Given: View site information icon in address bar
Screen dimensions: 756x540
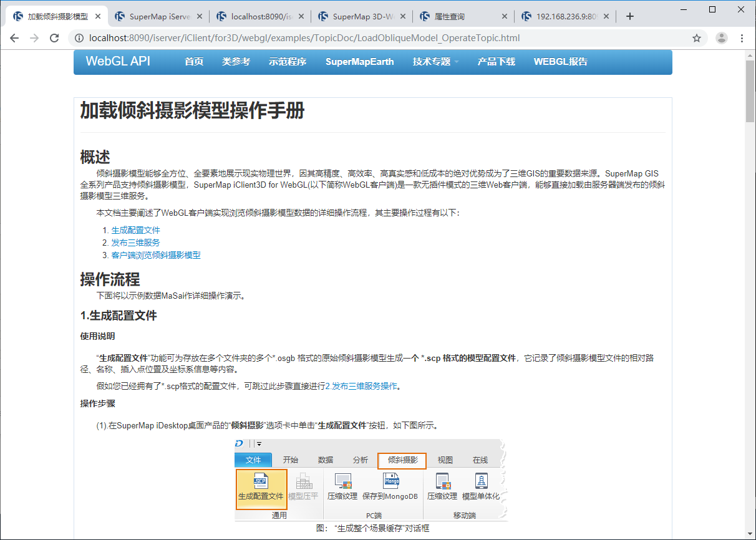Looking at the screenshot, I should 79,38.
